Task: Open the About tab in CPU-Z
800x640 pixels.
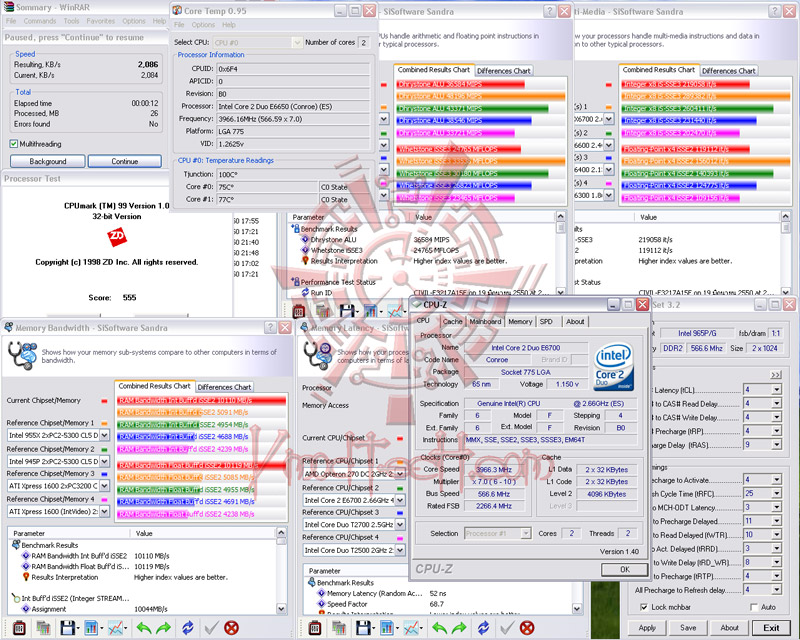Action: click(575, 322)
